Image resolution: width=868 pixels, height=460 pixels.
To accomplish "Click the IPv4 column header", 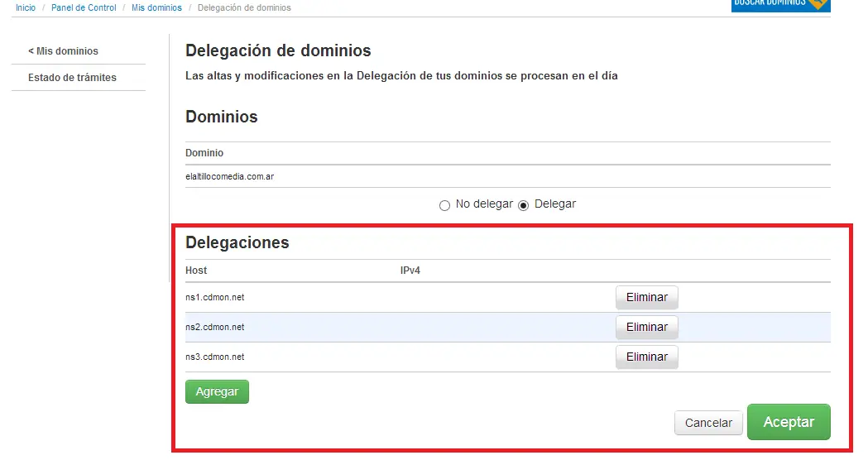I will pos(410,271).
